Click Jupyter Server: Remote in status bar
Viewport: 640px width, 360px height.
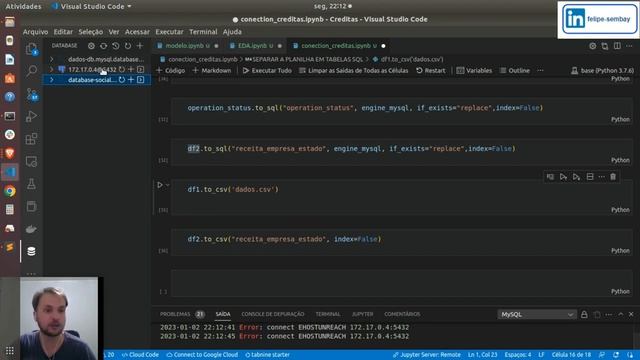point(427,355)
